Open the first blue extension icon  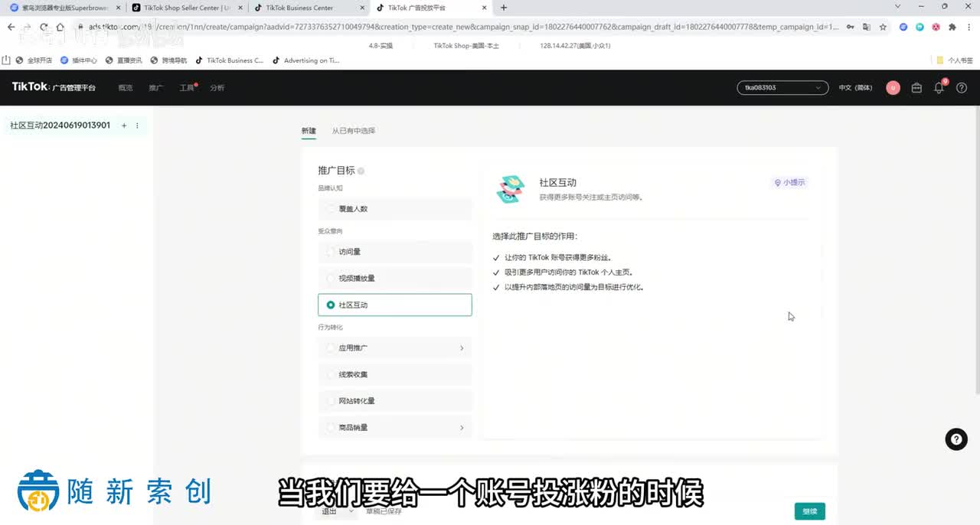[903, 27]
